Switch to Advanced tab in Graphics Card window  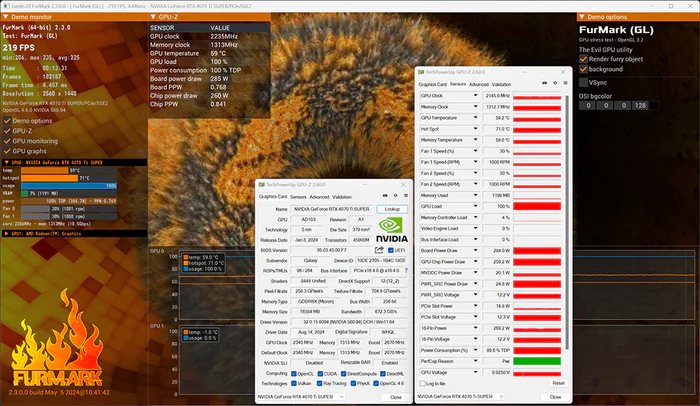[319, 197]
